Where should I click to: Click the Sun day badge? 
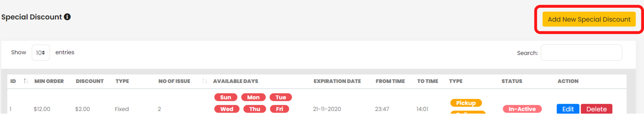point(226,97)
